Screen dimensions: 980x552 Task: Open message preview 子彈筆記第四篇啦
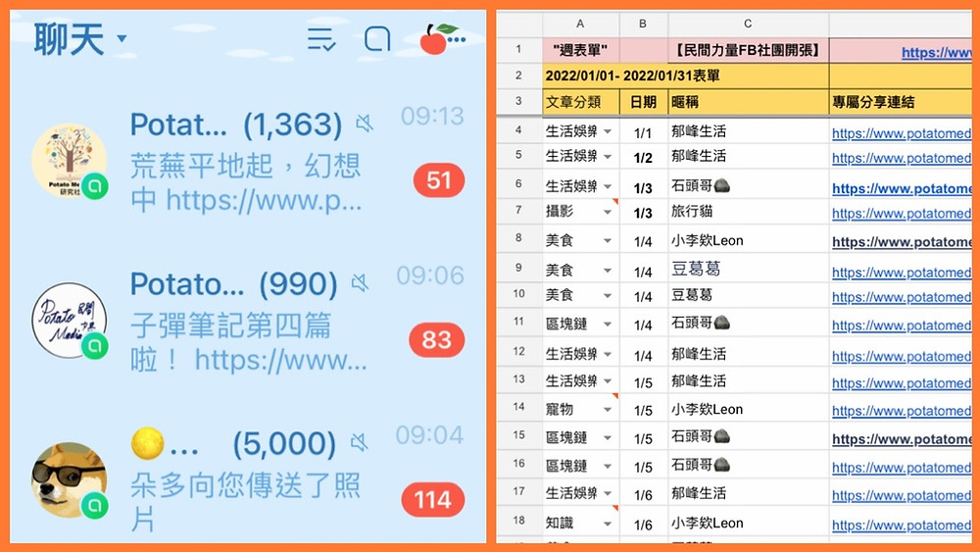pyautogui.click(x=248, y=342)
